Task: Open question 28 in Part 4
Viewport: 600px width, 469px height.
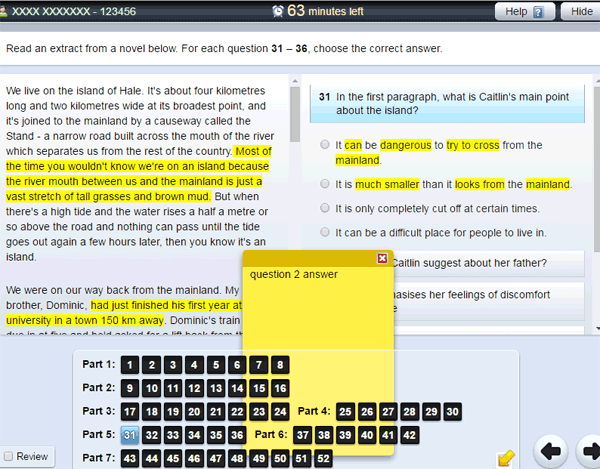Action: tap(409, 412)
